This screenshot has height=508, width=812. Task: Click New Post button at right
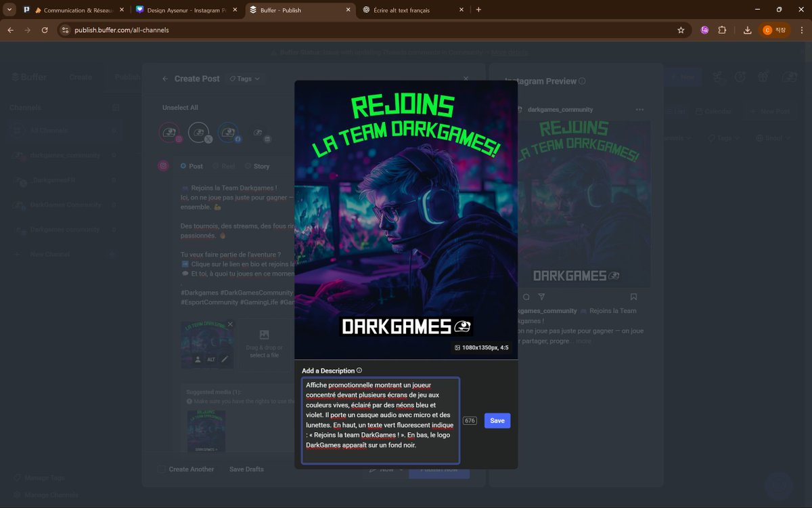click(769, 111)
